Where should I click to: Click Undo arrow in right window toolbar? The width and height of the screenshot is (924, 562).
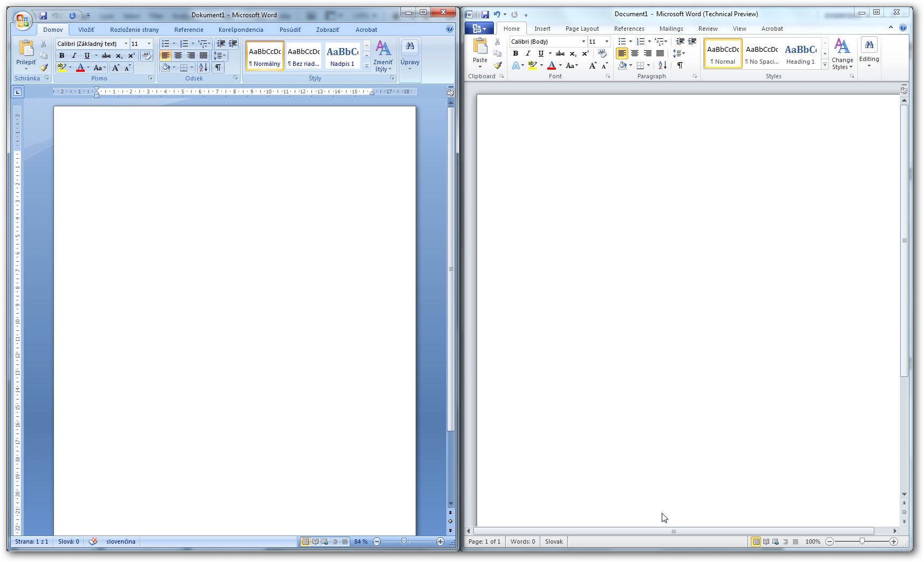click(497, 15)
